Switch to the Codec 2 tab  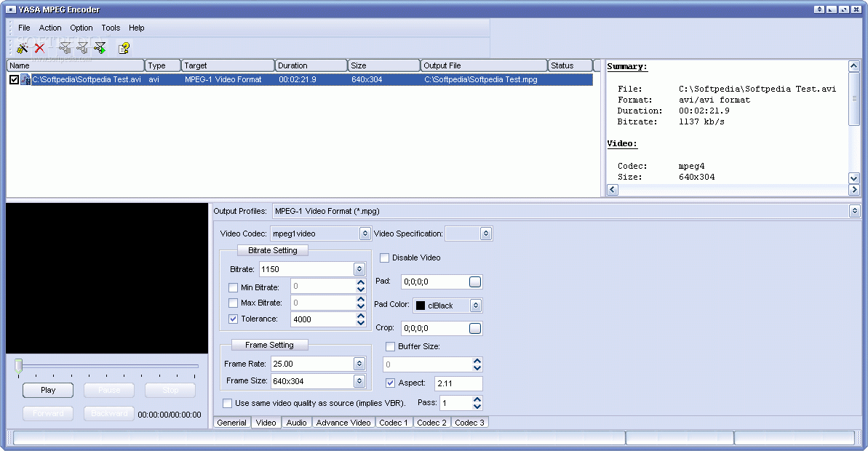pyautogui.click(x=431, y=423)
